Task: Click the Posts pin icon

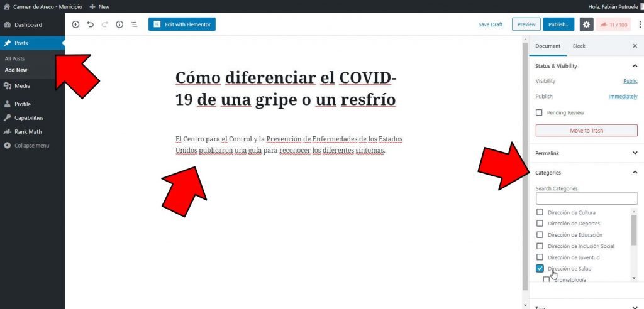Action: [7, 43]
